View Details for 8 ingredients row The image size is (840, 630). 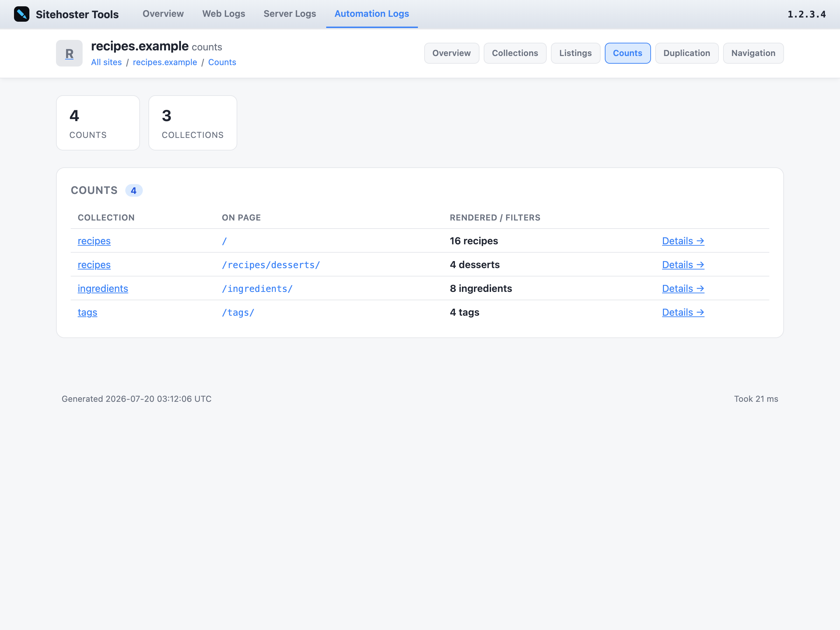[683, 289]
